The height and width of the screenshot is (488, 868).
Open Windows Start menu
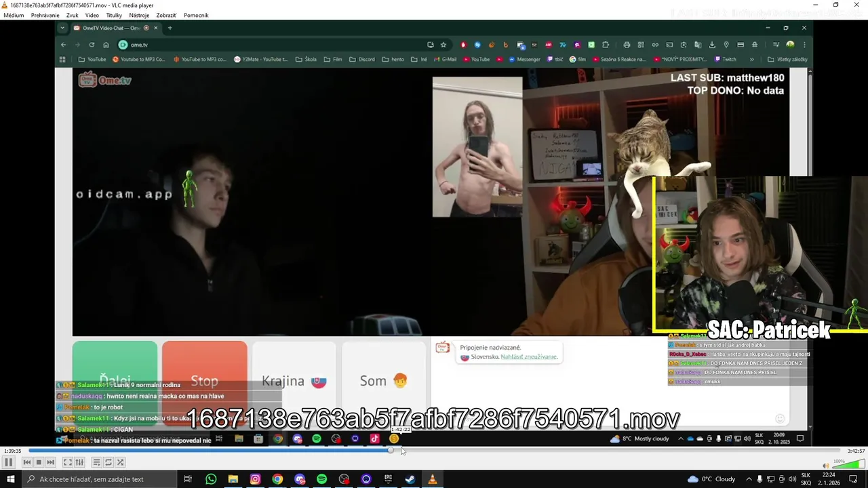click(x=10, y=479)
